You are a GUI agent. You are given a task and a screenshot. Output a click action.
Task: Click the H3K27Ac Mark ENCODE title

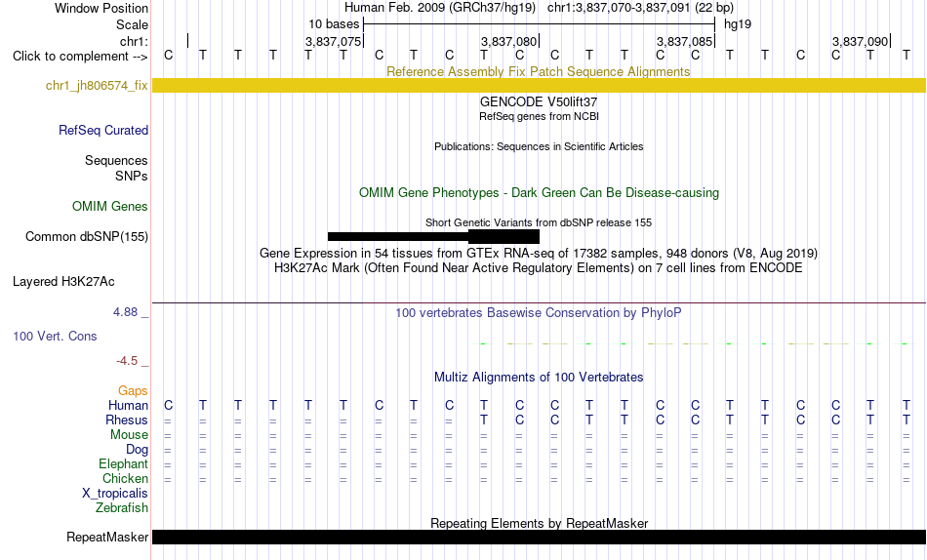click(539, 268)
